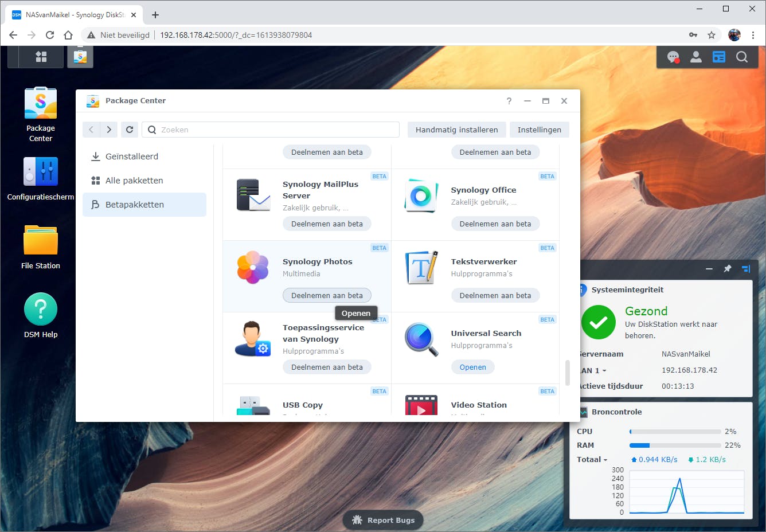Click the CPU usage bar
The width and height of the screenshot is (766, 532).
pyautogui.click(x=675, y=432)
